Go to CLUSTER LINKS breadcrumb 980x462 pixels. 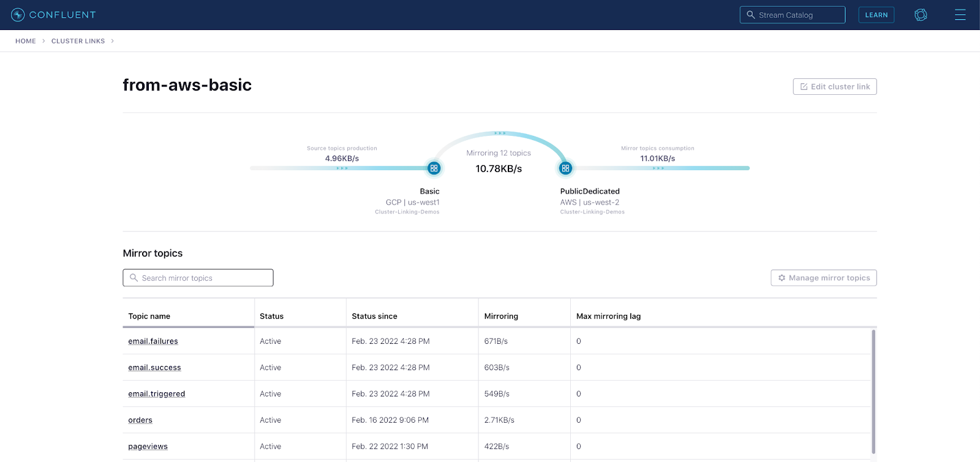tap(78, 41)
